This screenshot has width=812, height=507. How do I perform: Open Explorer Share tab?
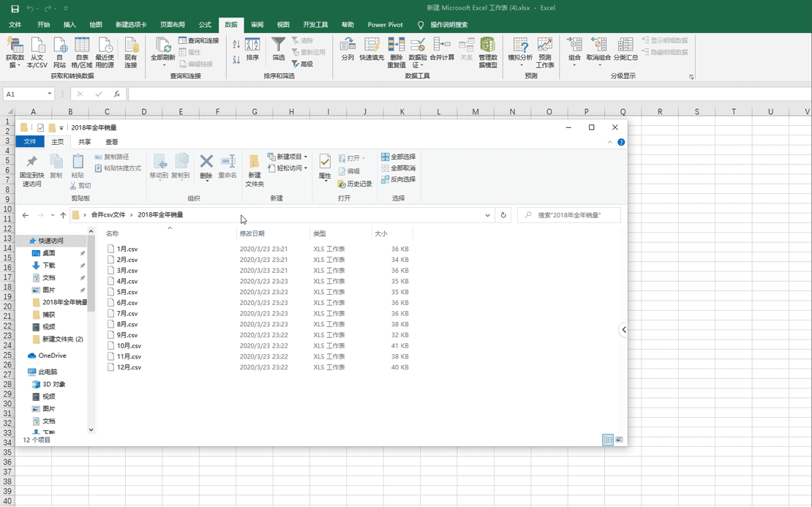click(x=84, y=142)
